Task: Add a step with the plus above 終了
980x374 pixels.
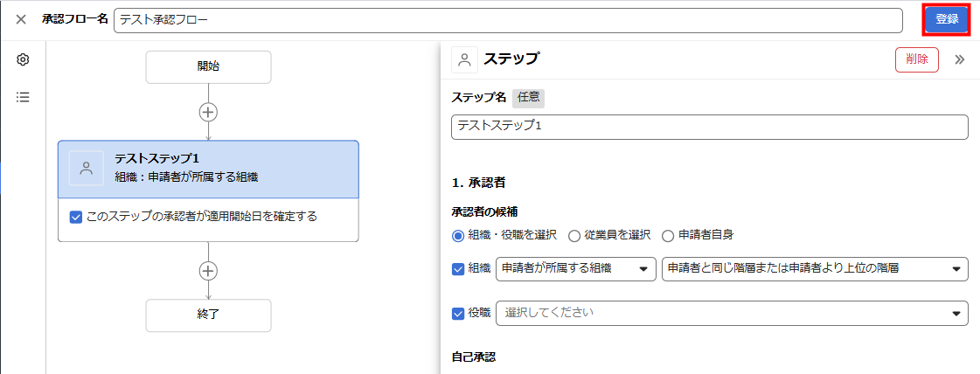Action: (208, 271)
